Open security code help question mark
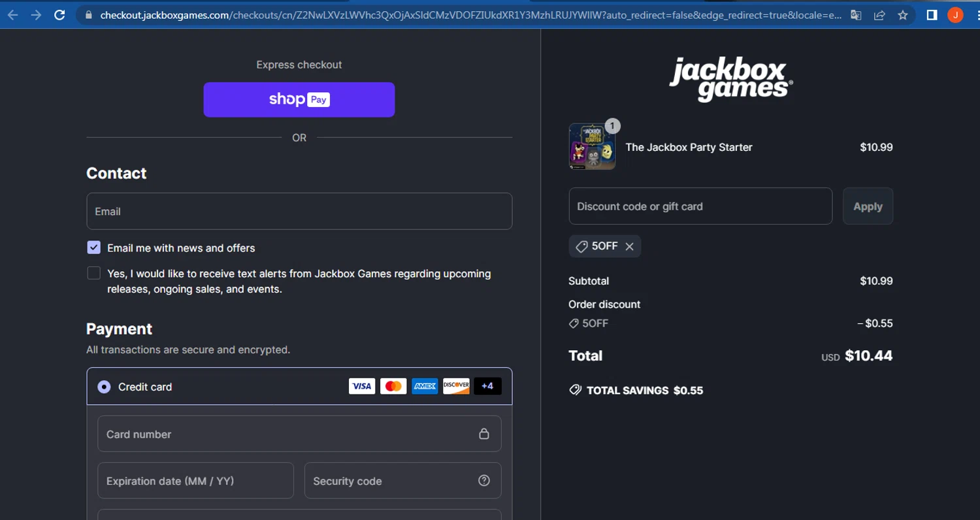 coord(484,480)
